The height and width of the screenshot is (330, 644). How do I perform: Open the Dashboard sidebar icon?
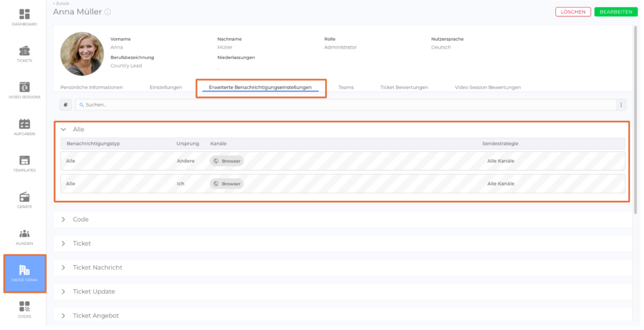(25, 14)
